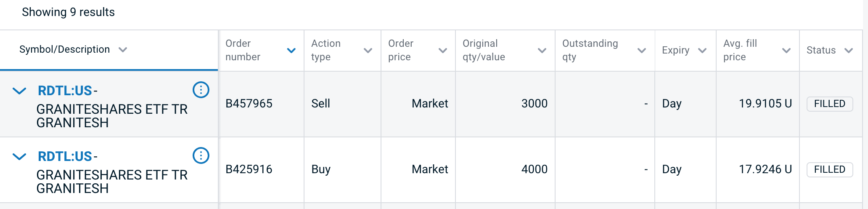Open Symbol/Description column sort dropdown
Screen dimensions: 868x209
[x=123, y=50]
